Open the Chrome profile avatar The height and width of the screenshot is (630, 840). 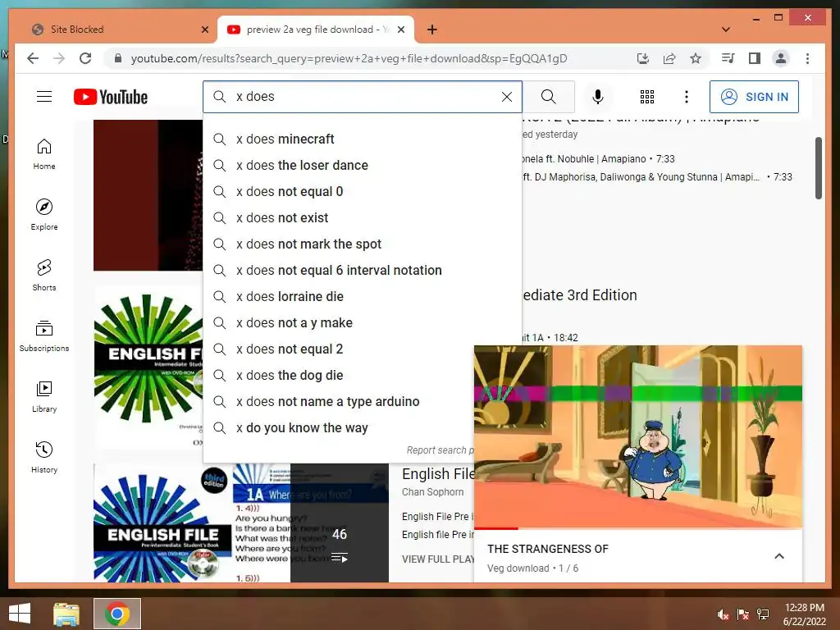pyautogui.click(x=781, y=58)
